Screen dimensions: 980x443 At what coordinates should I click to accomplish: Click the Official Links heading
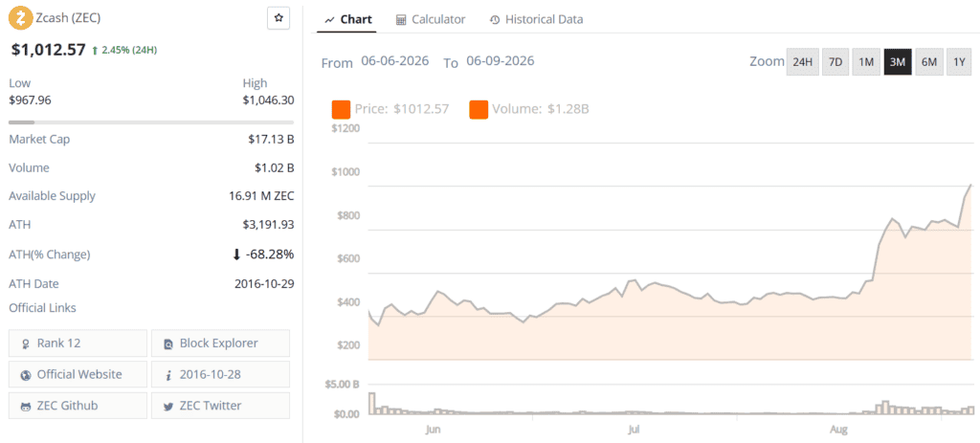42,307
